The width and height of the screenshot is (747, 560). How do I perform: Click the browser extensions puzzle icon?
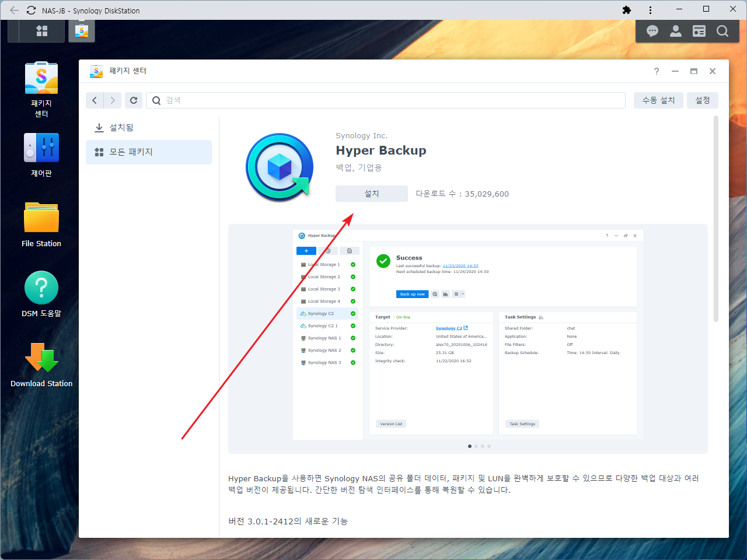pos(627,10)
